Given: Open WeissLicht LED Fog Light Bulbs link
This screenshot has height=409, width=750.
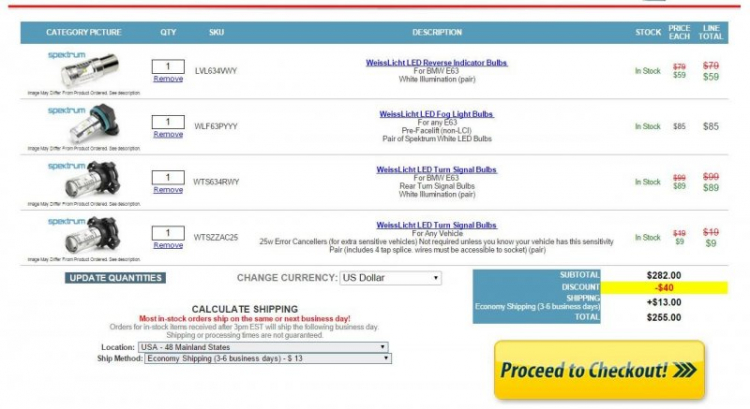Looking at the screenshot, I should [436, 114].
